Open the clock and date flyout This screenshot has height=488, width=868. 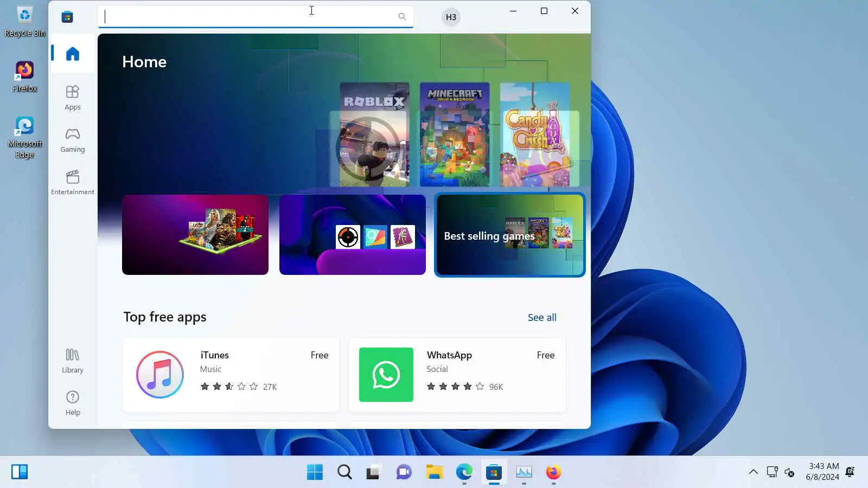(x=822, y=472)
